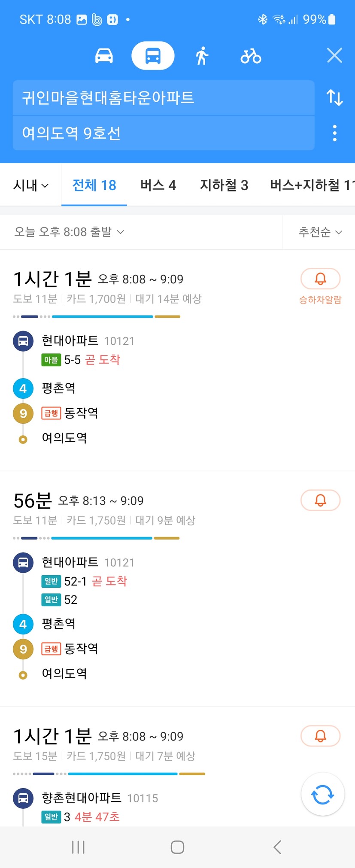Toggle alarm bell on the 56분 route

(x=320, y=501)
